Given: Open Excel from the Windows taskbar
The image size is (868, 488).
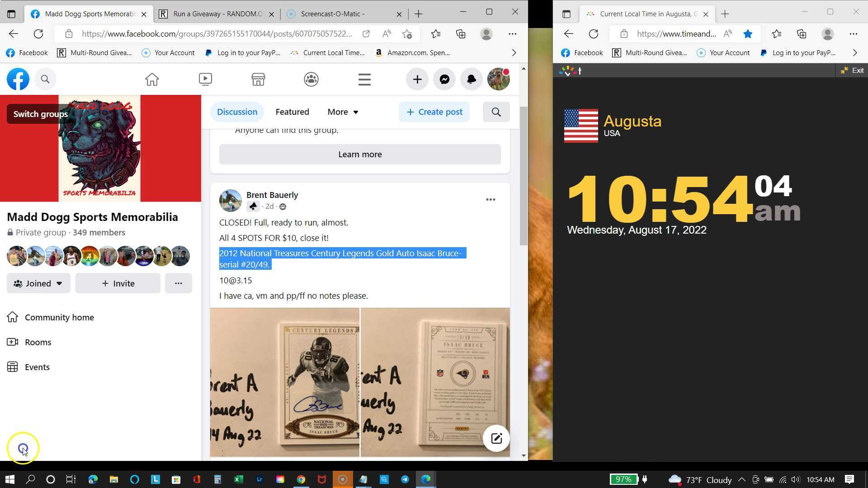Looking at the screenshot, I should pos(238,479).
